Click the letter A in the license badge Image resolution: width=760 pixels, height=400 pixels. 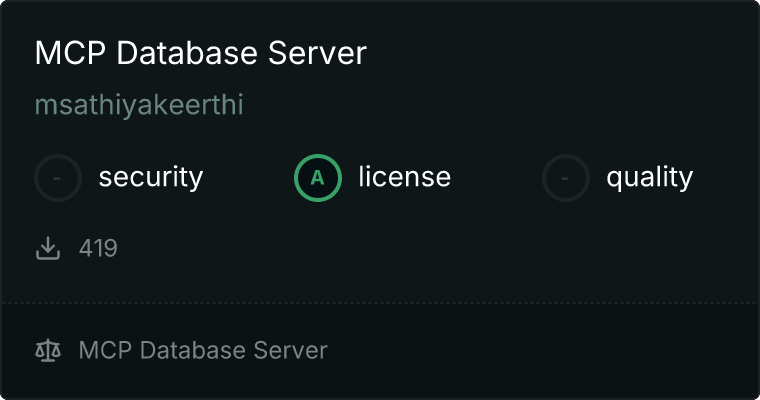coord(318,178)
